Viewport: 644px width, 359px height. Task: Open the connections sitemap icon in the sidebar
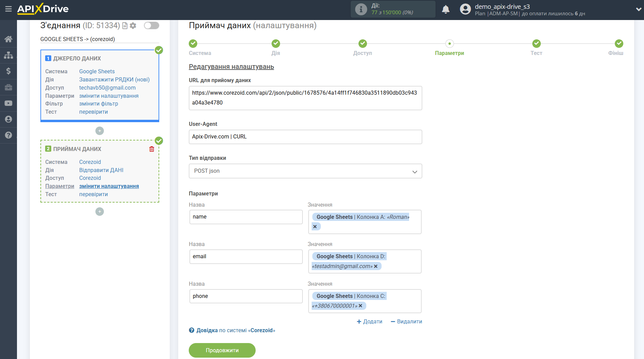point(8,55)
